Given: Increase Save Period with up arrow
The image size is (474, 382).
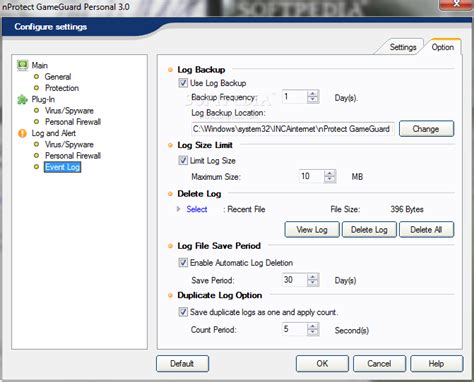Looking at the screenshot, I should tap(313, 277).
